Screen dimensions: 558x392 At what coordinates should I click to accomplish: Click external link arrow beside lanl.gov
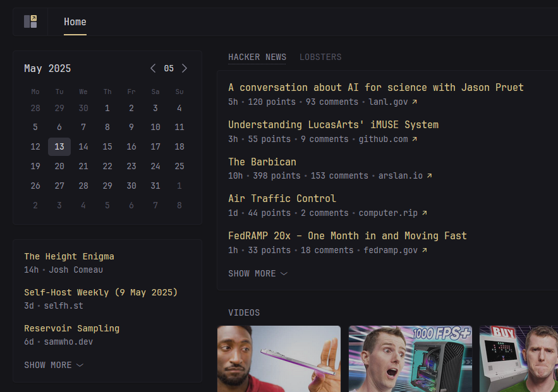click(x=415, y=102)
